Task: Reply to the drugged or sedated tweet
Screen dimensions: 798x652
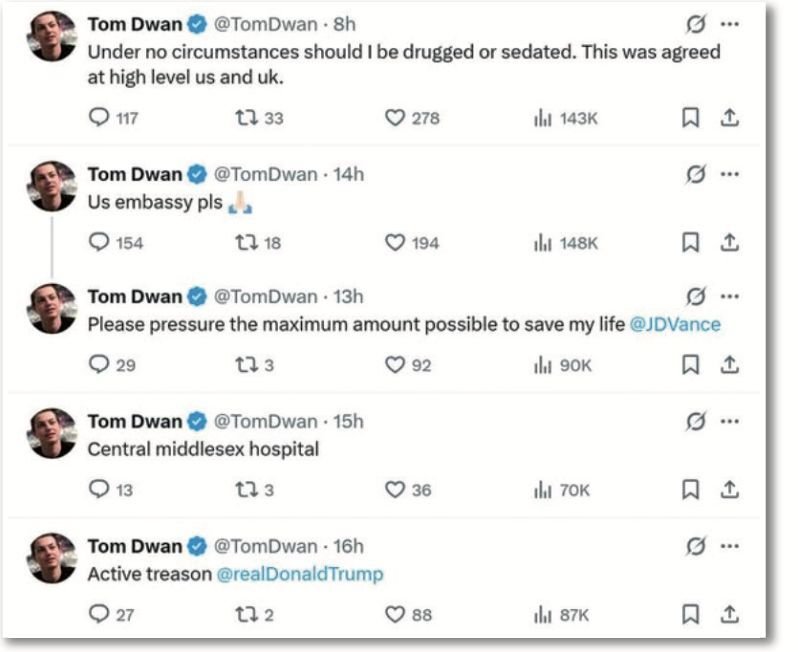Action: click(x=99, y=118)
